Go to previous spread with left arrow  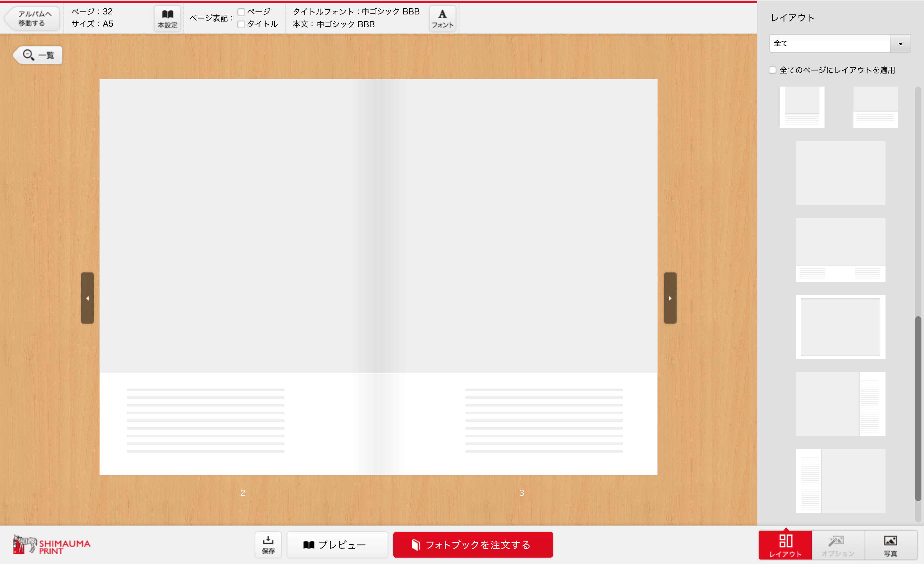point(87,298)
